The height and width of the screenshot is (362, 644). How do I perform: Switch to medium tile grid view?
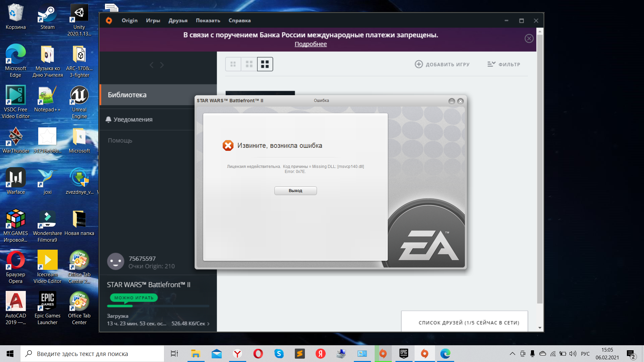[249, 64]
